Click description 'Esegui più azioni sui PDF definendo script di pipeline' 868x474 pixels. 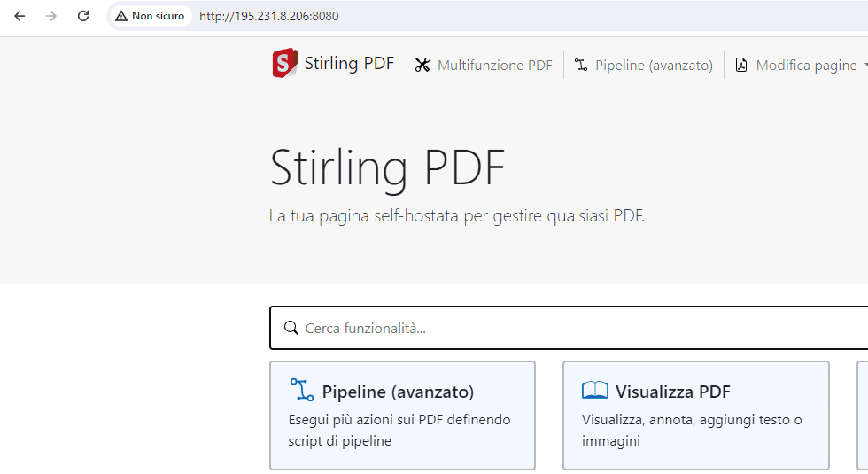[399, 431]
